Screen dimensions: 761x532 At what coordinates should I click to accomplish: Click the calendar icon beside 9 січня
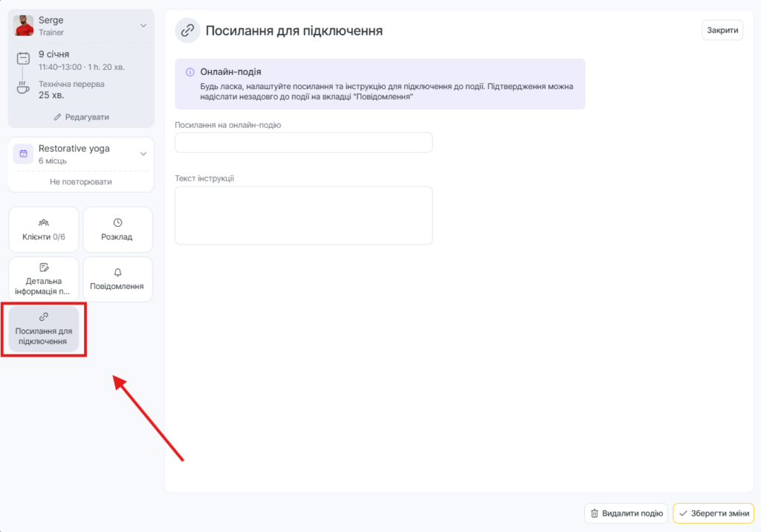(23, 59)
